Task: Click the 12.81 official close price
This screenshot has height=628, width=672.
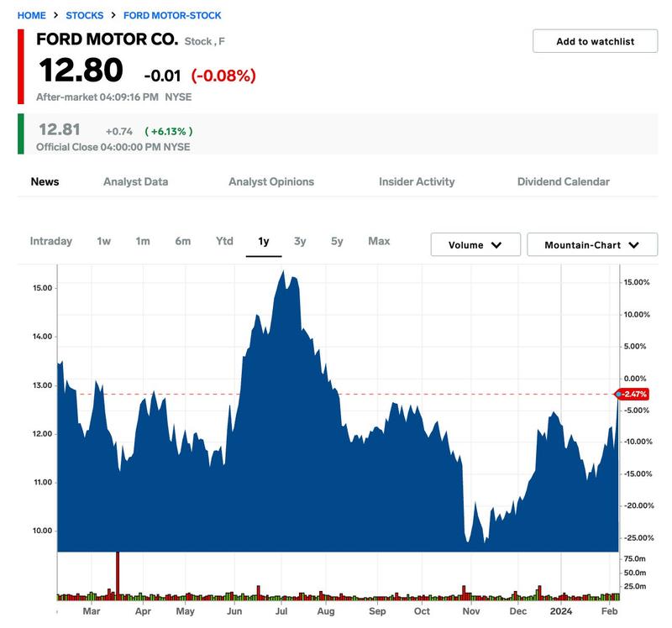Action: (x=60, y=129)
